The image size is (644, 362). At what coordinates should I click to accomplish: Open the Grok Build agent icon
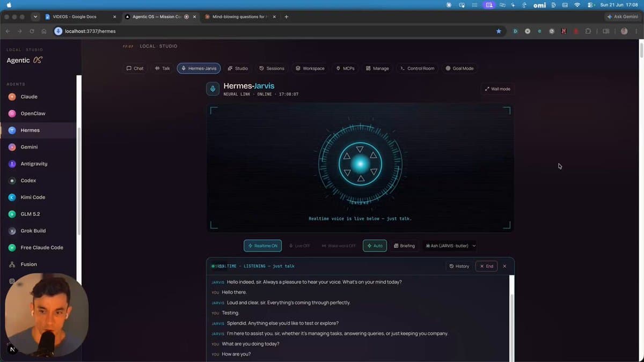(x=12, y=231)
